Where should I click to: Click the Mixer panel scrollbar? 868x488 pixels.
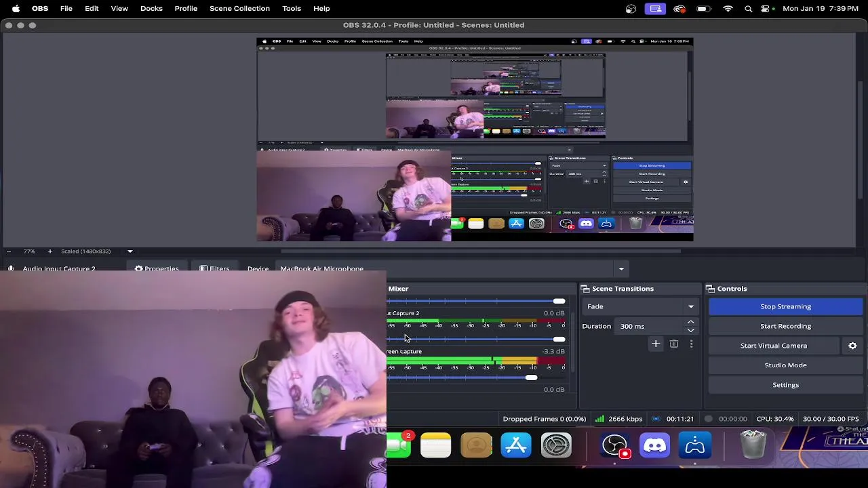point(573,342)
